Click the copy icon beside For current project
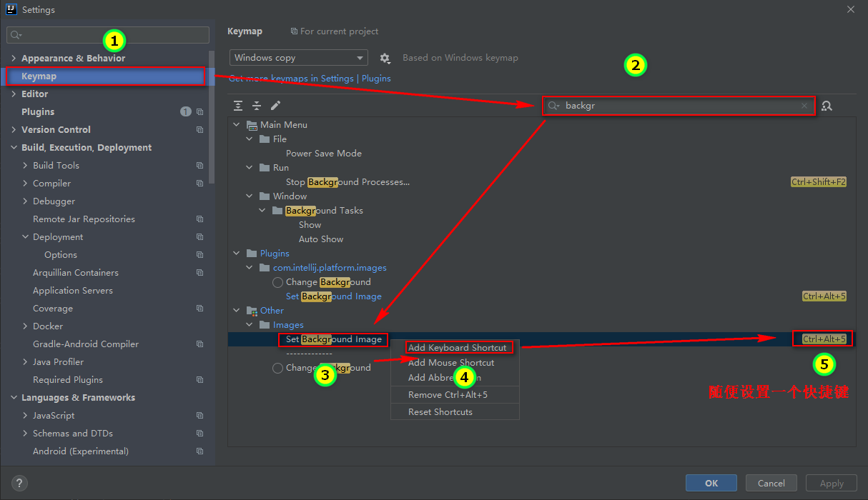 click(294, 31)
